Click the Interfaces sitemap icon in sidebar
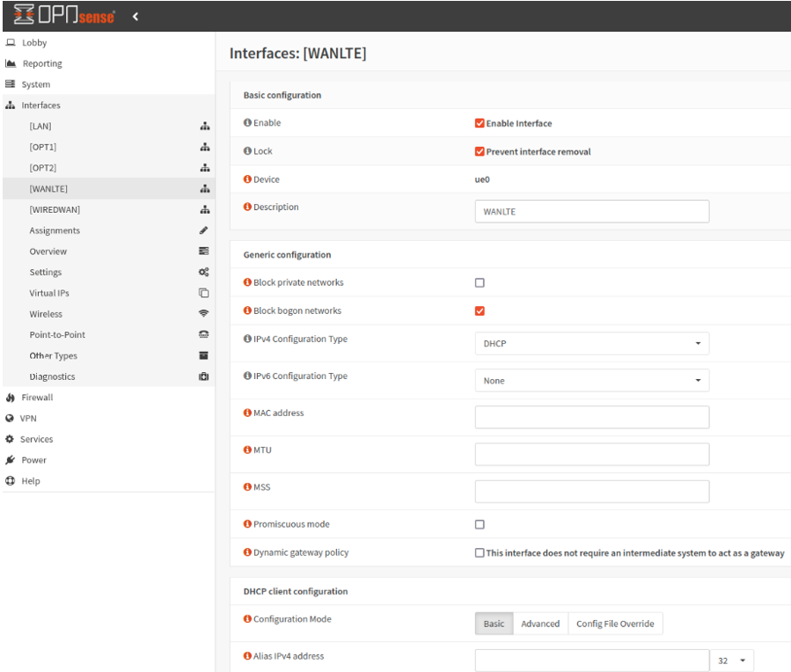Screen dimensions: 791x672 (x=10, y=105)
